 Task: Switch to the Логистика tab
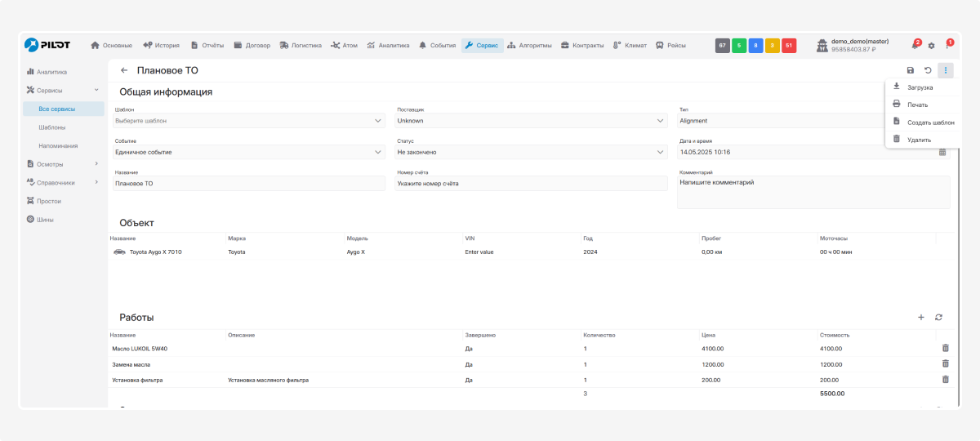pyautogui.click(x=301, y=46)
